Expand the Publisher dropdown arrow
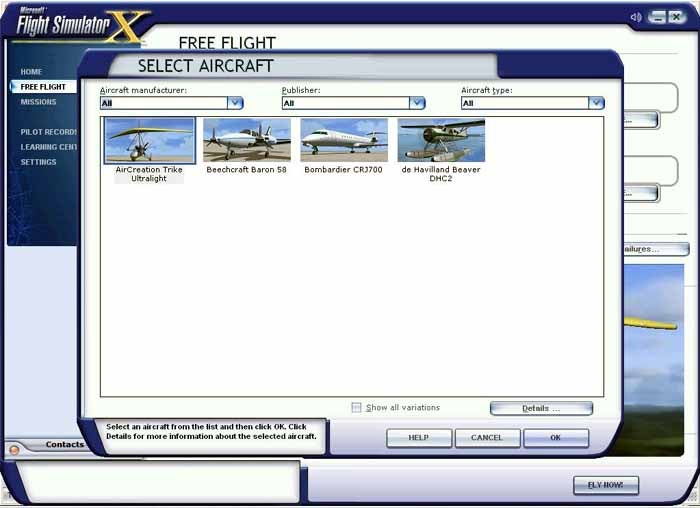 [x=417, y=103]
